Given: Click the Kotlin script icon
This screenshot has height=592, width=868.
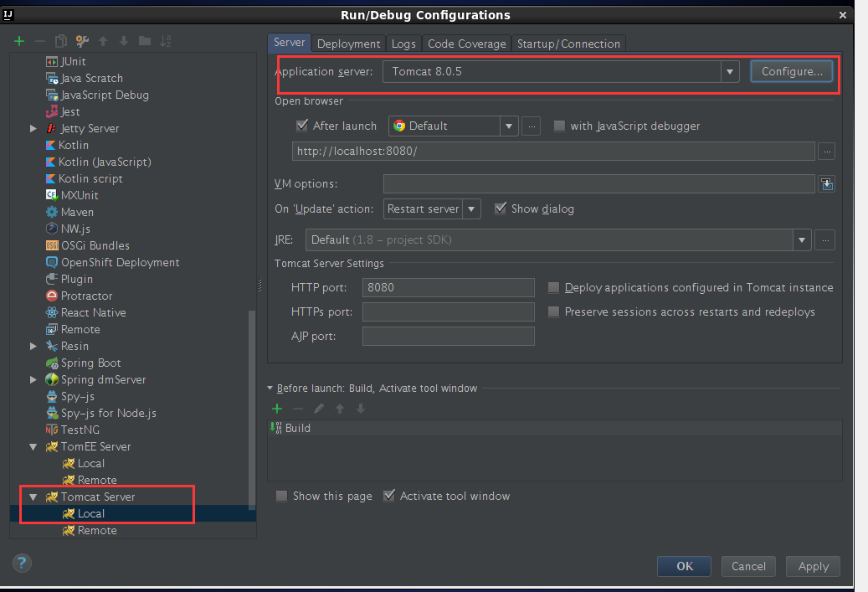Looking at the screenshot, I should click(x=50, y=178).
